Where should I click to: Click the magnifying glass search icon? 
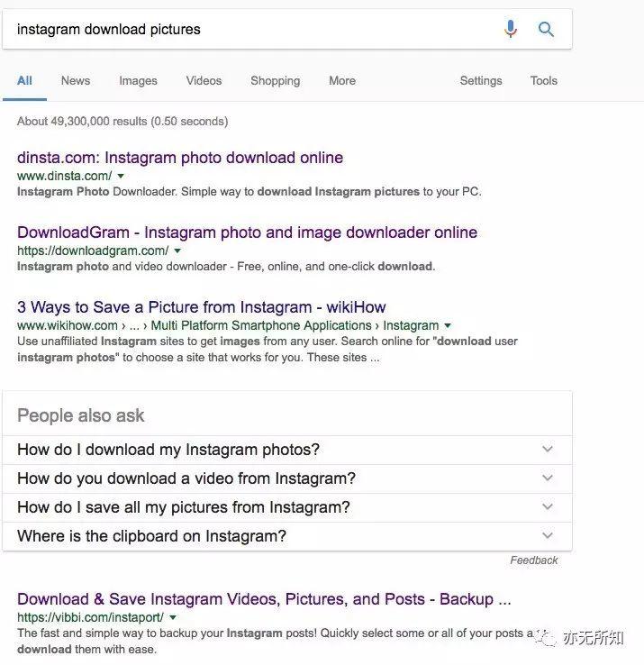[x=546, y=29]
